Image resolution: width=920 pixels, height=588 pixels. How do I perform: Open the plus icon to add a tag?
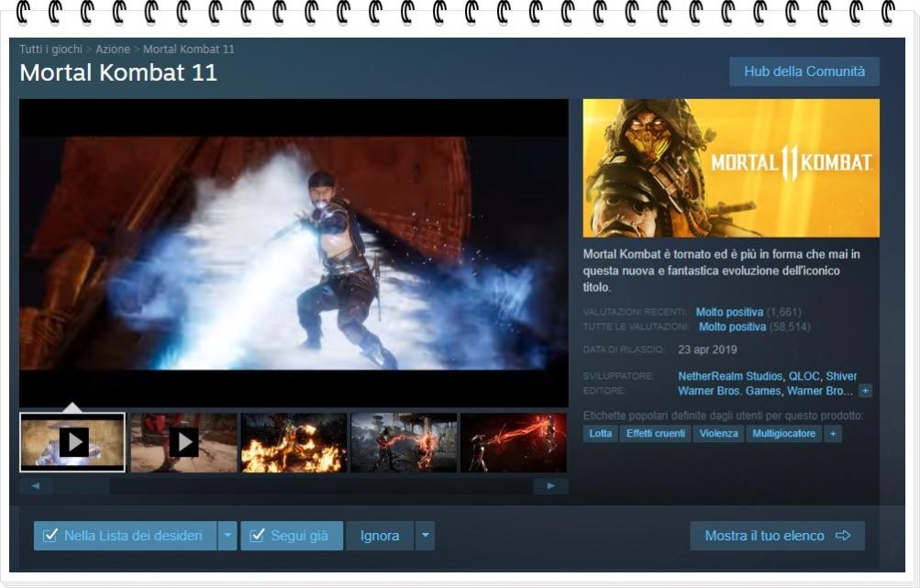[833, 433]
